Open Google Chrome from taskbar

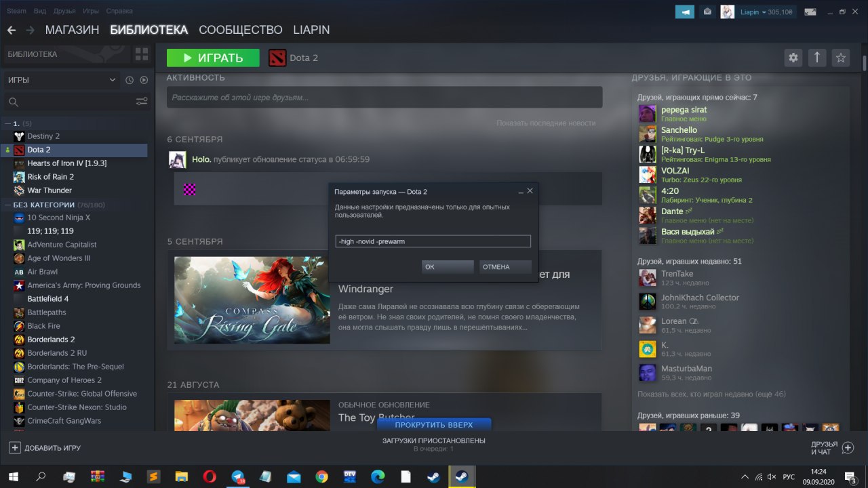(321, 476)
